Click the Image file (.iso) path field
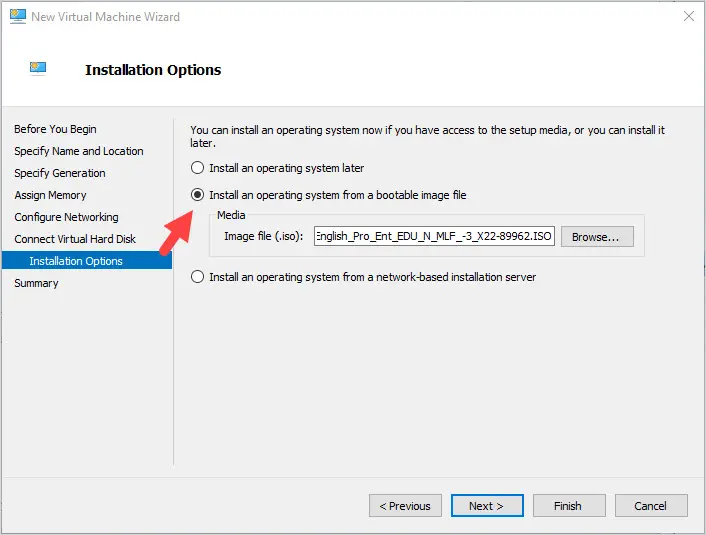 [x=434, y=236]
